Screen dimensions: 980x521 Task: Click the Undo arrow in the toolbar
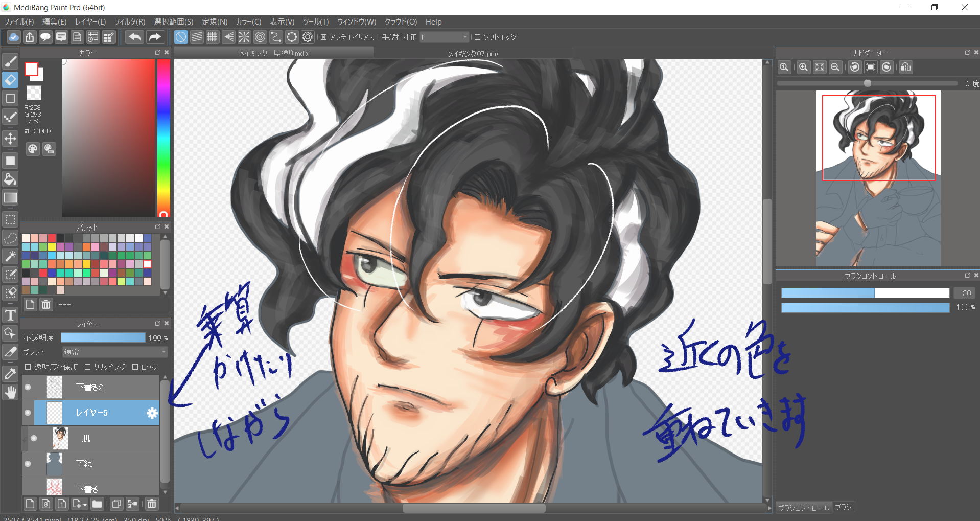pyautogui.click(x=135, y=37)
